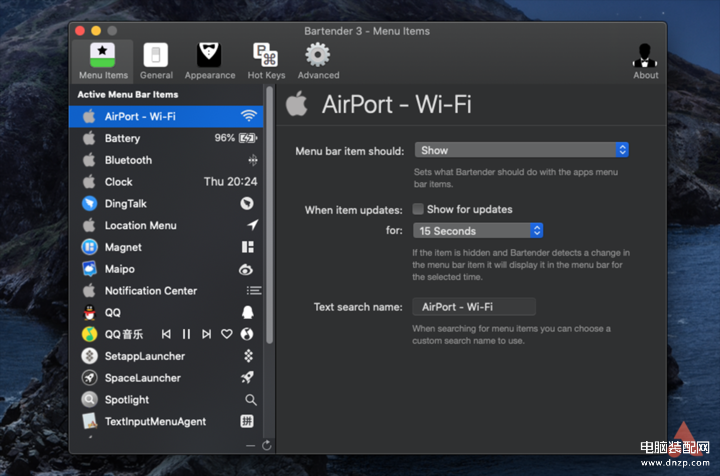Select the Location Menu item
Image resolution: width=720 pixels, height=476 pixels.
pos(166,225)
